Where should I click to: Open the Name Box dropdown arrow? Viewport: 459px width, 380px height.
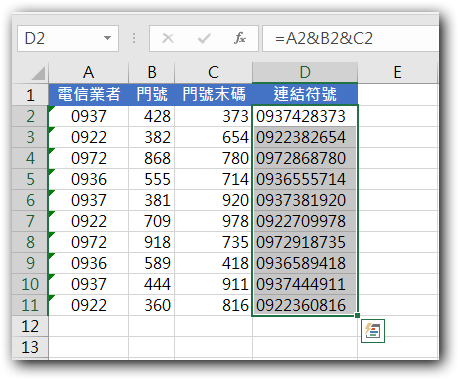click(x=107, y=38)
